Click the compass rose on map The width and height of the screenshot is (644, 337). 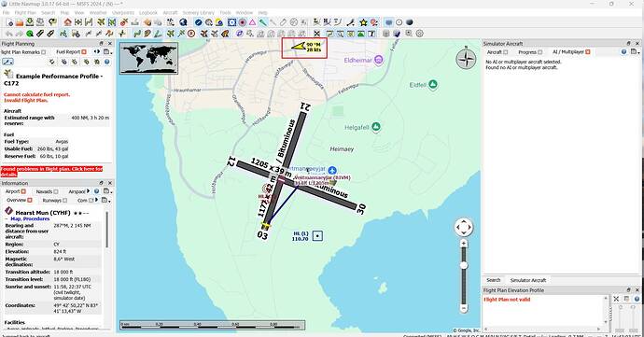(x=466, y=59)
